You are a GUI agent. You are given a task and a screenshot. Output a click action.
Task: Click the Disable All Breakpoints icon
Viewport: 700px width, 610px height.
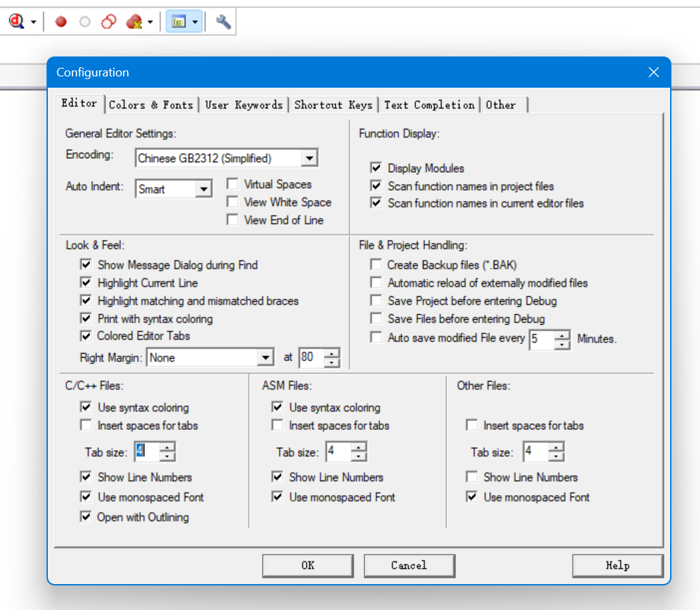click(108, 21)
